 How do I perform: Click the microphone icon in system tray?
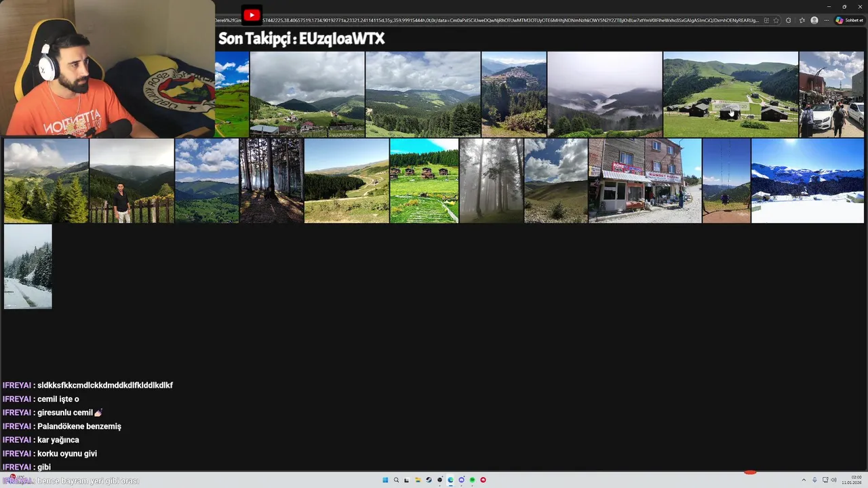point(814,480)
